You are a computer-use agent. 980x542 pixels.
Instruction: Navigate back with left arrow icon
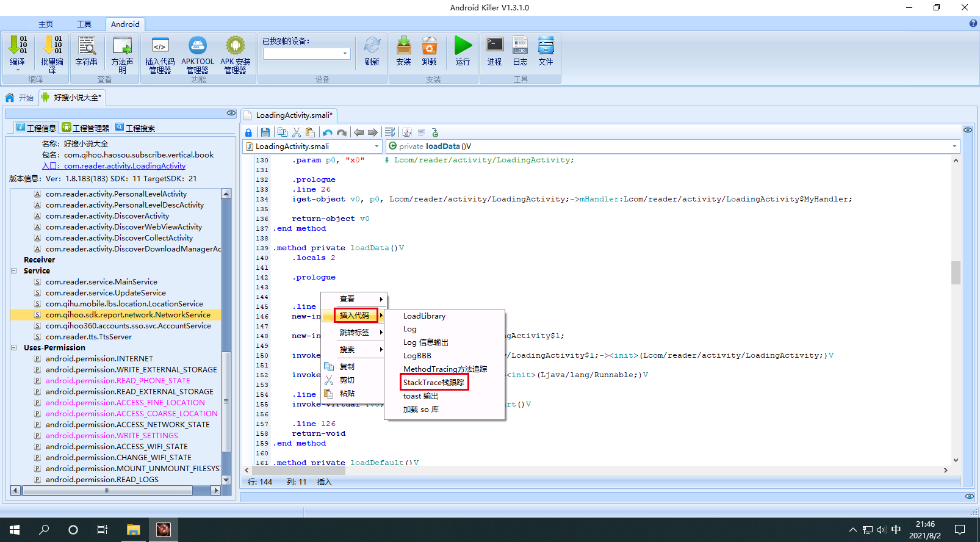click(x=359, y=132)
